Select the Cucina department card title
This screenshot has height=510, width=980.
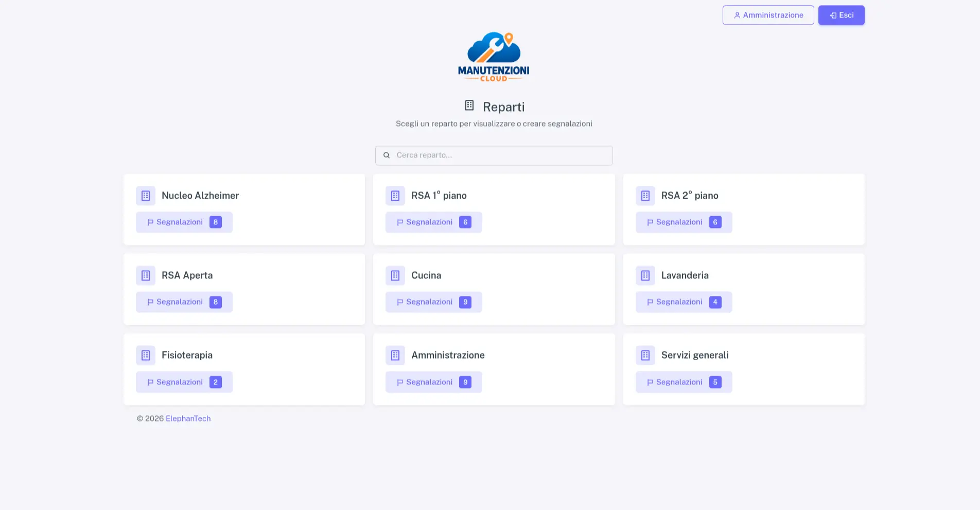[426, 275]
